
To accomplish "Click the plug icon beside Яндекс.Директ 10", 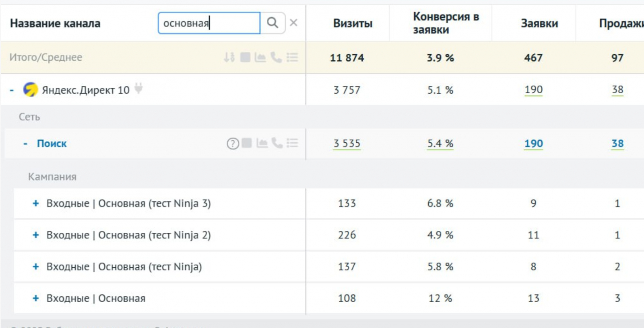I will (138, 88).
